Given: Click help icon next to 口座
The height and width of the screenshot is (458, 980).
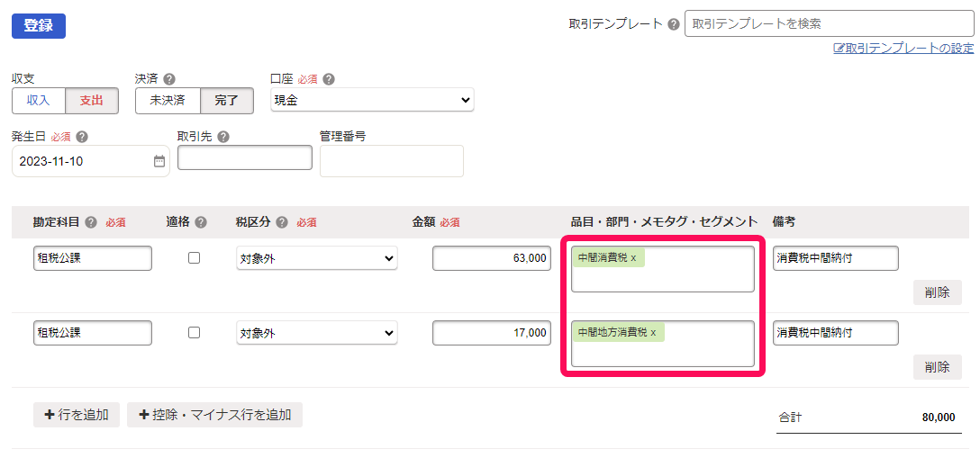Looking at the screenshot, I should click(x=329, y=79).
